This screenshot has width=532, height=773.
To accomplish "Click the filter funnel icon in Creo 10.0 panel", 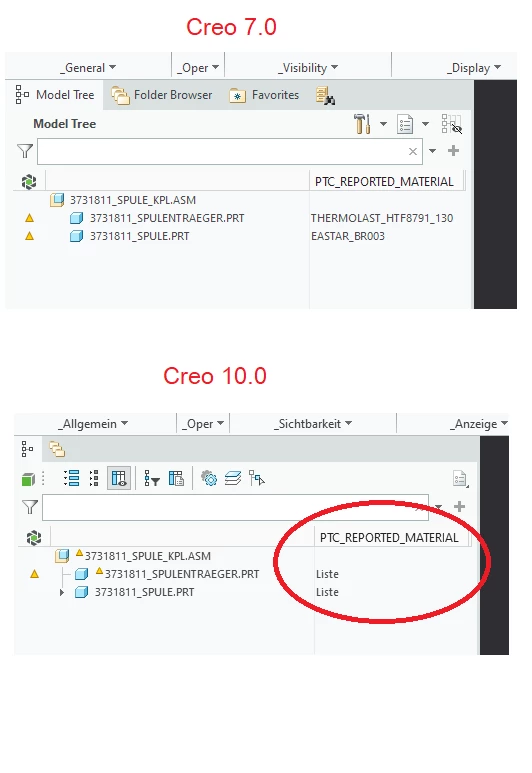I will pos(30,507).
